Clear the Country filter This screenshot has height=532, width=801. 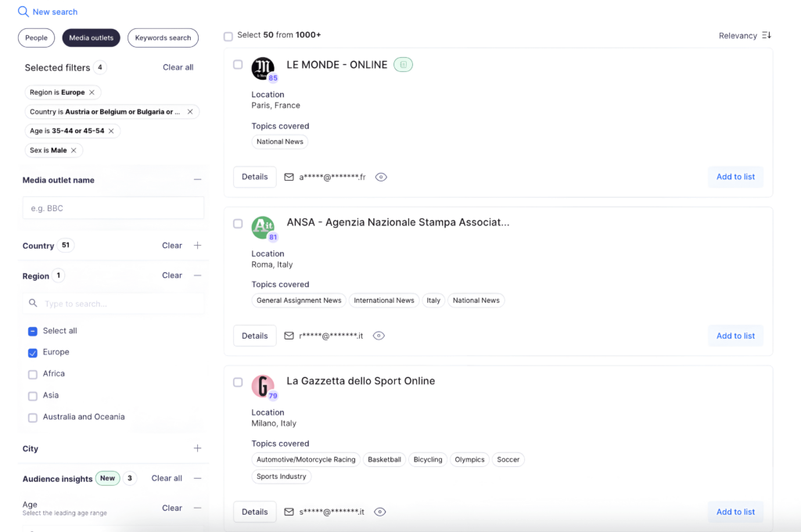(172, 246)
